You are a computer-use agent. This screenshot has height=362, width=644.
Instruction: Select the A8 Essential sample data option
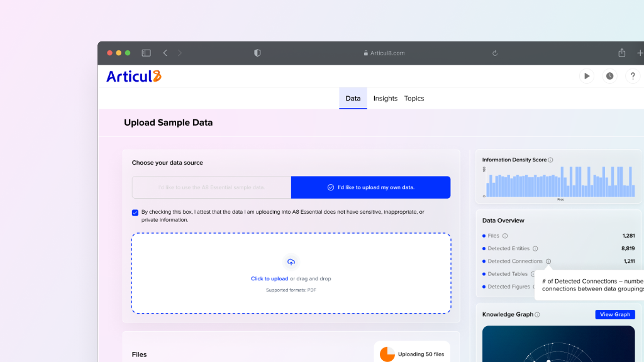(211, 187)
